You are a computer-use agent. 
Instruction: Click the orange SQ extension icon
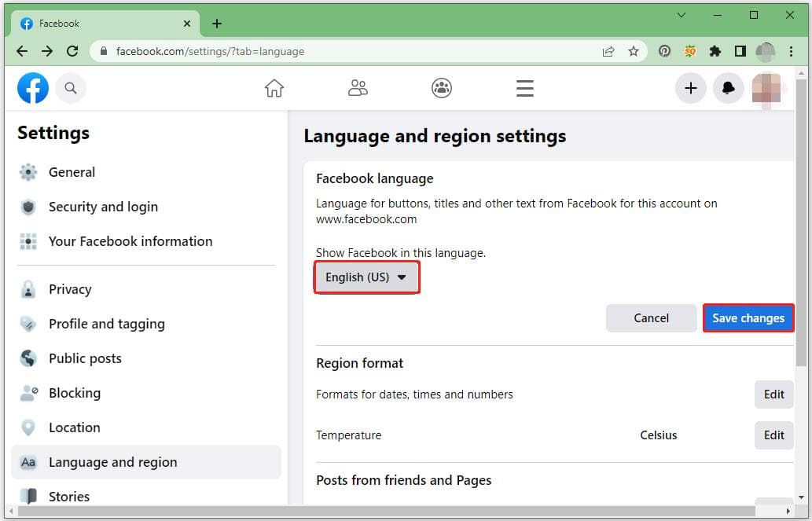click(690, 51)
